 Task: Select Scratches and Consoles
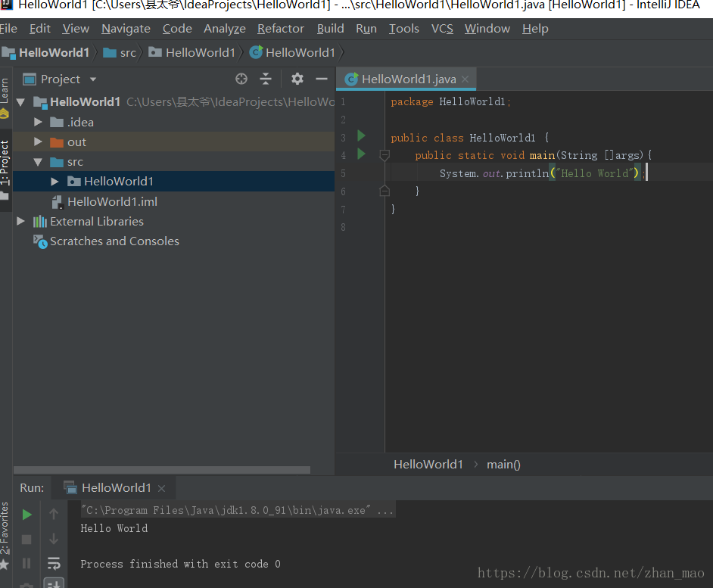tap(114, 241)
